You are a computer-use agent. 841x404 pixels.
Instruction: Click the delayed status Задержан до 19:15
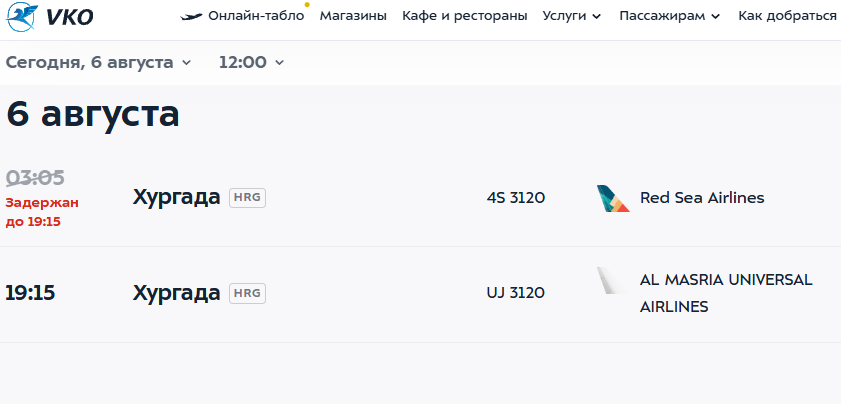point(41,212)
